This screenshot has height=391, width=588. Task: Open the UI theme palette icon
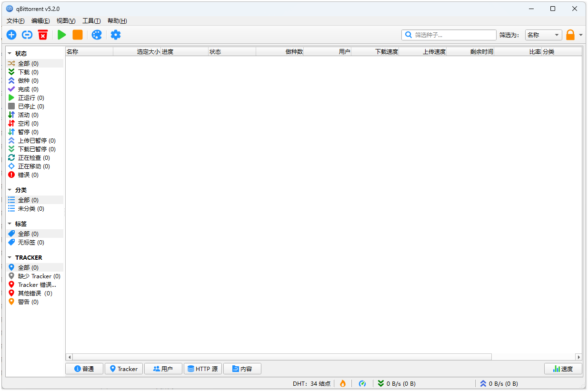(x=97, y=35)
